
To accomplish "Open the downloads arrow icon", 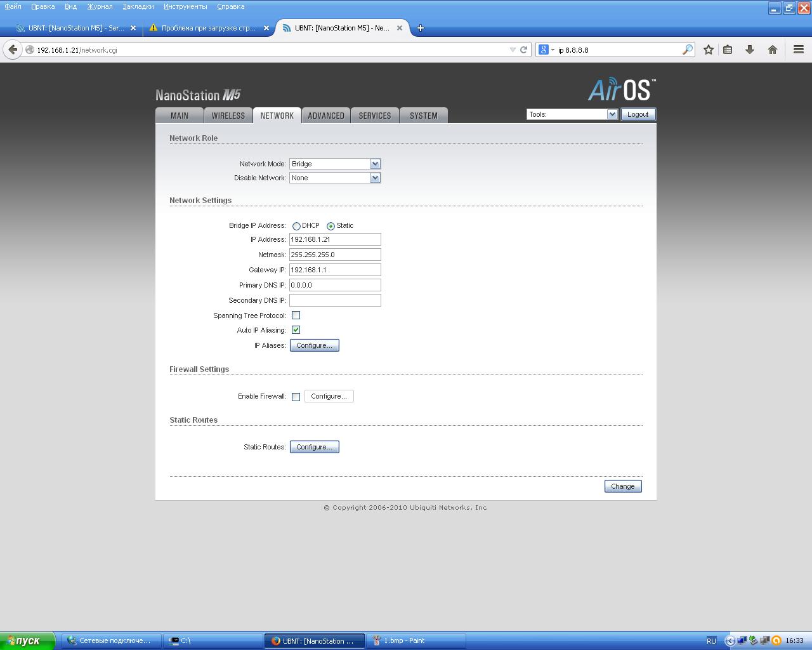I will [750, 50].
